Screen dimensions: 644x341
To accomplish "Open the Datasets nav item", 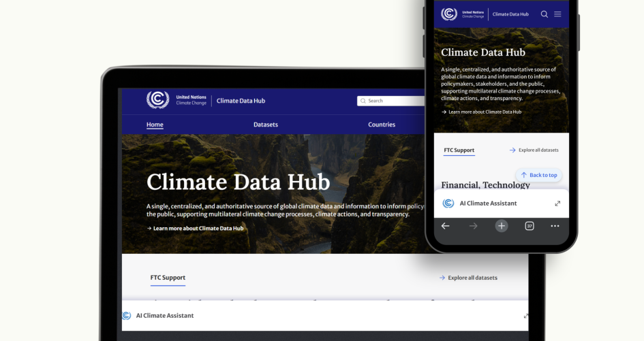I will click(266, 125).
